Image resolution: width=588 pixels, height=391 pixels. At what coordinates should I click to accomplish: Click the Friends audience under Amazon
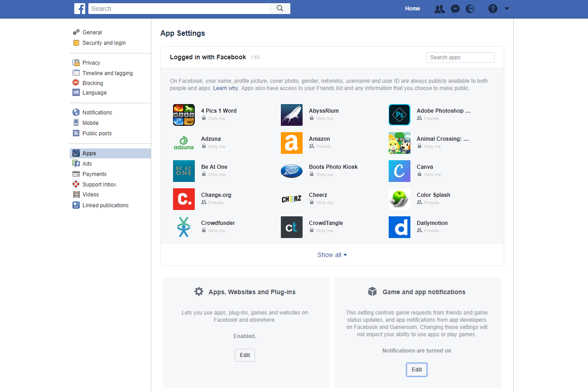(x=320, y=147)
